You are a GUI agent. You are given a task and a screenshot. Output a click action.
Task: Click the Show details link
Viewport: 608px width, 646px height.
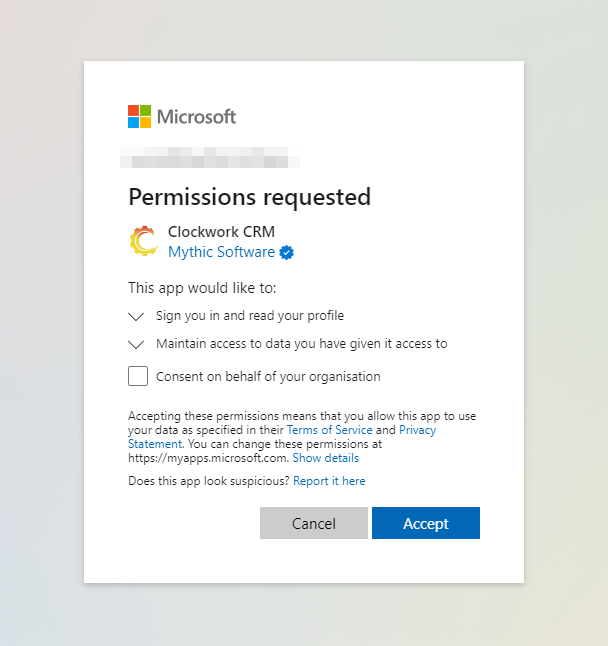point(325,458)
